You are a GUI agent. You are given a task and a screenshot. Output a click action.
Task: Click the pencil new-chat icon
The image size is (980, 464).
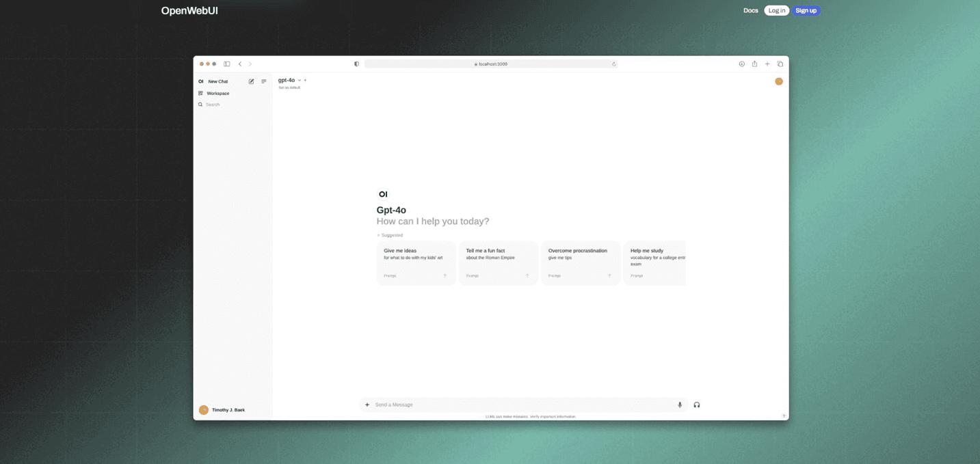[251, 81]
